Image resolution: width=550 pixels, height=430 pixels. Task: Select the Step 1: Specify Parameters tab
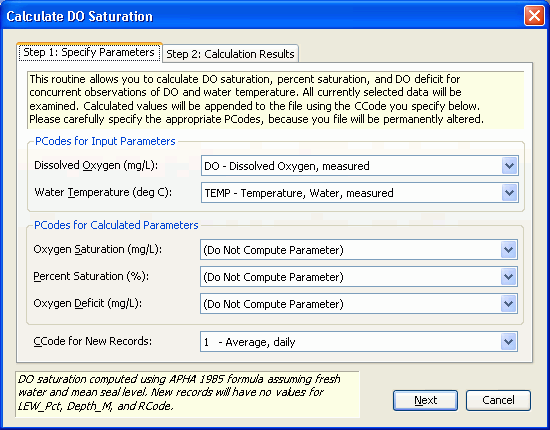click(89, 52)
